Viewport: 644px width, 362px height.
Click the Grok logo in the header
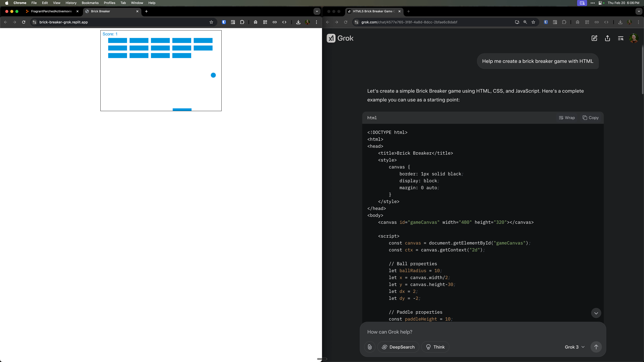click(x=340, y=38)
